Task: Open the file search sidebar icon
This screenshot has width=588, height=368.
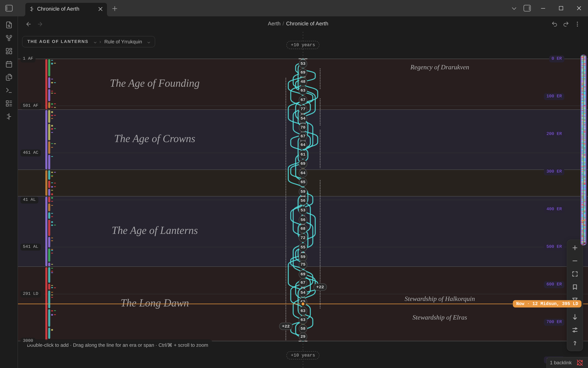Action: (9, 25)
